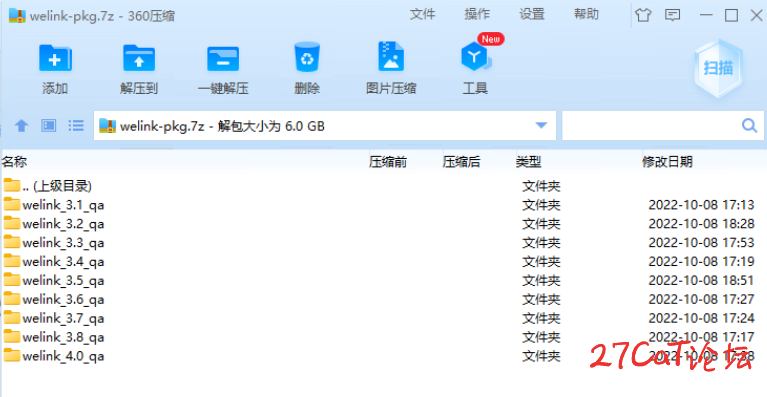Click the date 2022-10-08 17:13

click(701, 205)
